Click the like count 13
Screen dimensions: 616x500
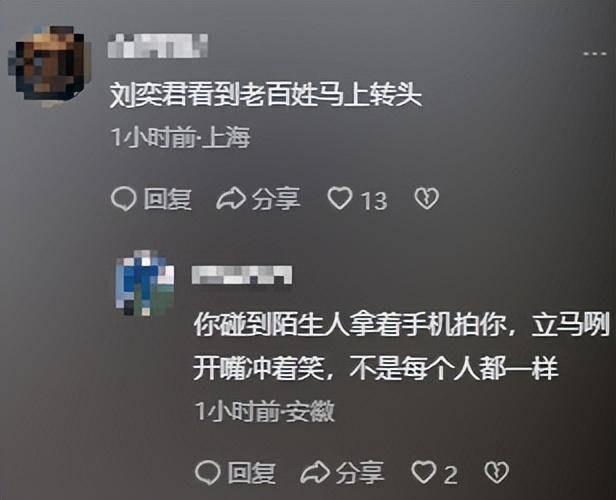coord(374,200)
